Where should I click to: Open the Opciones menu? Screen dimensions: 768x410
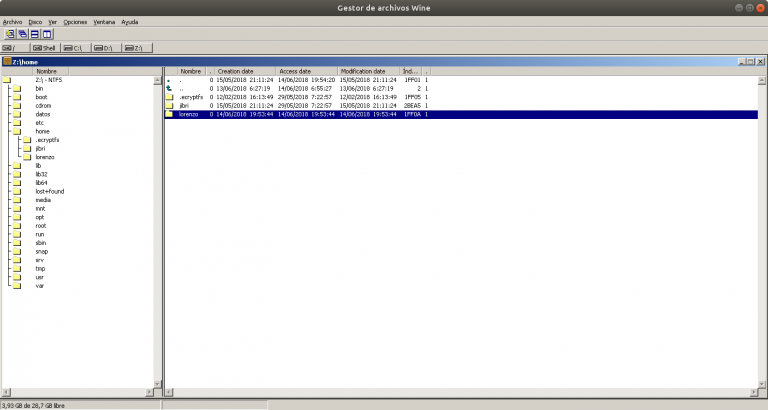[x=75, y=20]
